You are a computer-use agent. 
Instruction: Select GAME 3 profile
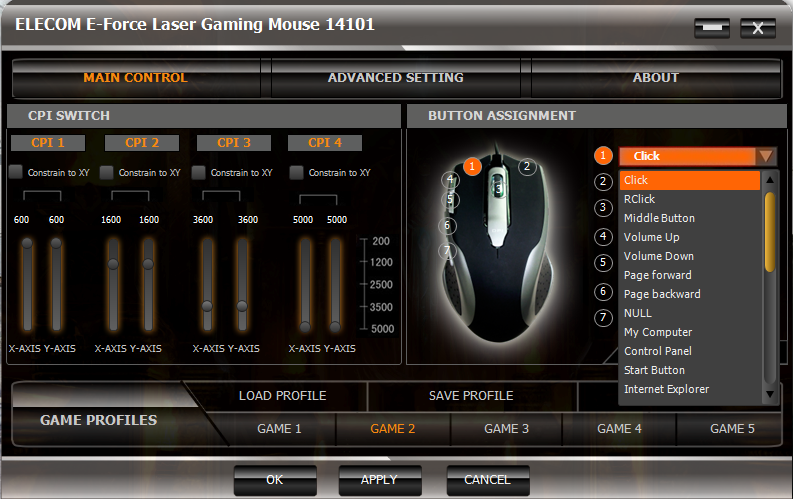tap(506, 429)
